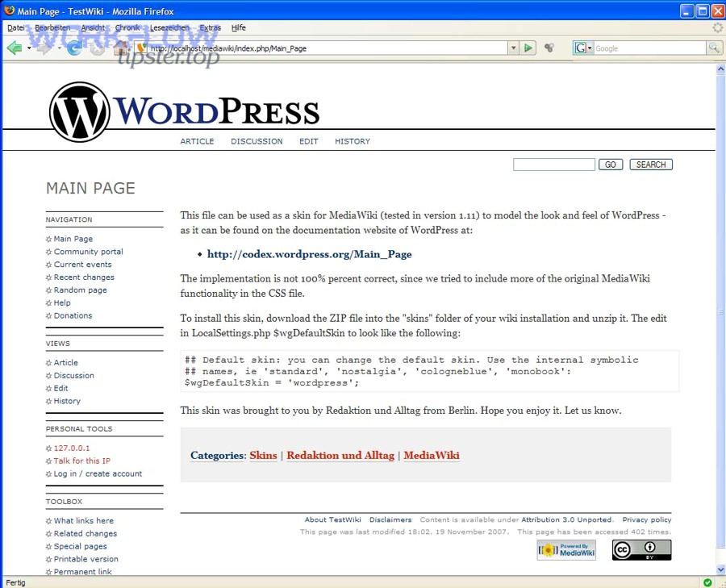
Task: Open Related changes toolbox link
Action: pos(86,533)
